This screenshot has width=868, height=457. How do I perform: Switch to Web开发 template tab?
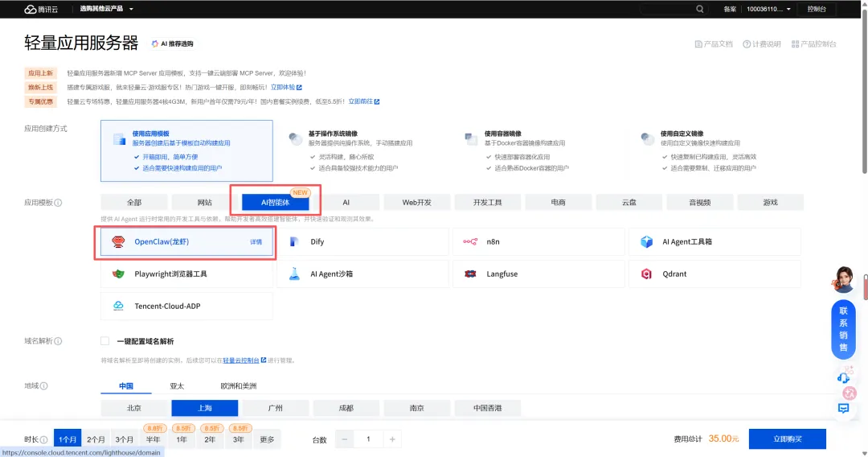417,202
